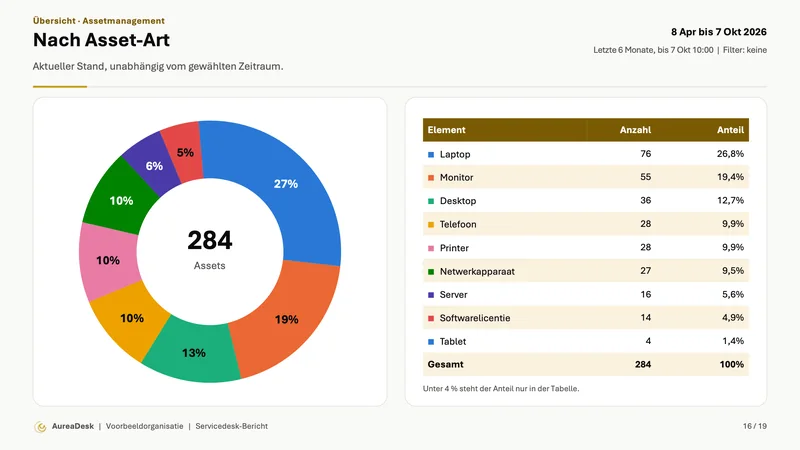Image resolution: width=800 pixels, height=450 pixels.
Task: Click the 1,4% share value
Action: point(733,341)
